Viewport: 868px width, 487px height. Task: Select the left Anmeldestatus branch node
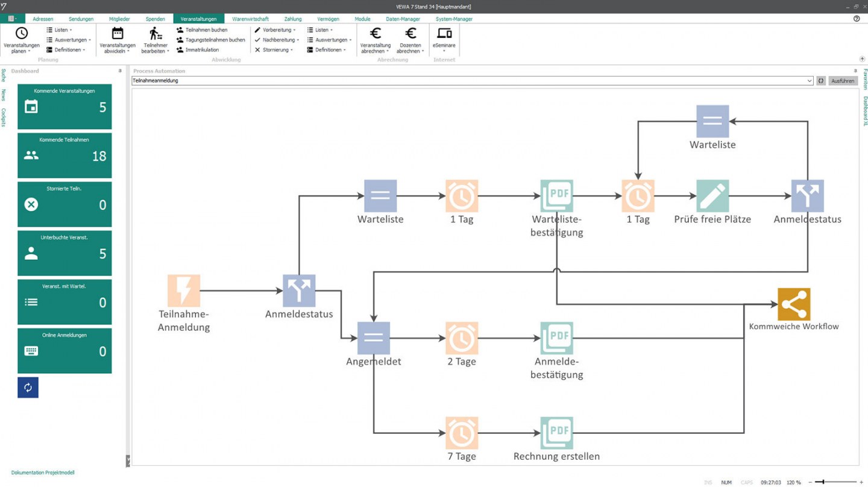tap(299, 291)
